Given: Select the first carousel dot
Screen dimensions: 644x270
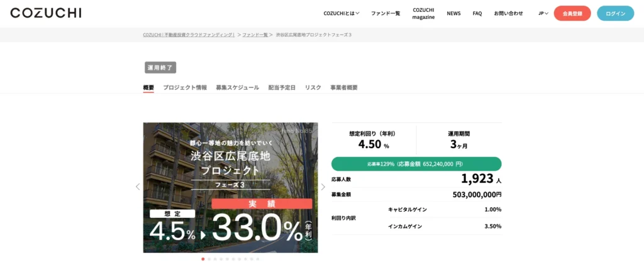Looking at the screenshot, I should pos(203,259).
